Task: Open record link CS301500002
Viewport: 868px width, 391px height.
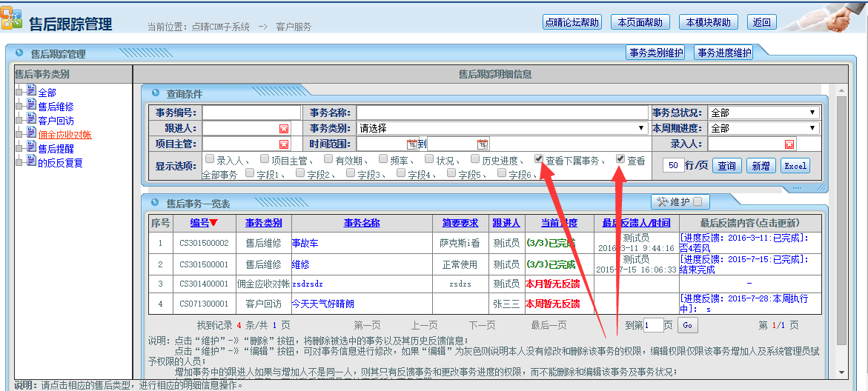Action: [204, 243]
